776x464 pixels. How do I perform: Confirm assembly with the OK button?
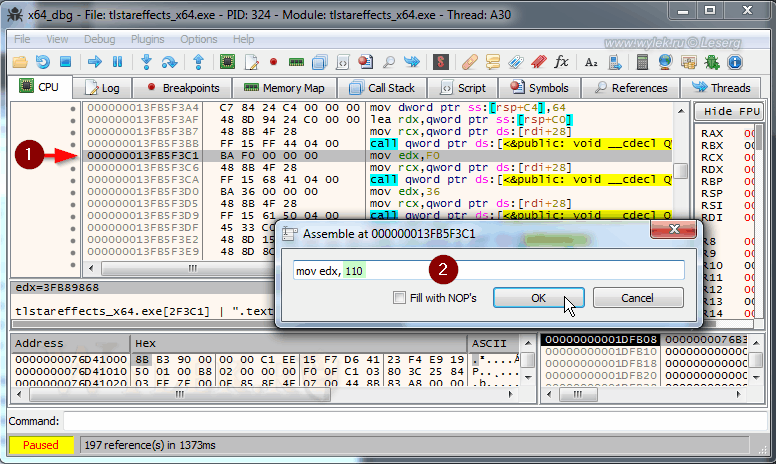click(538, 298)
